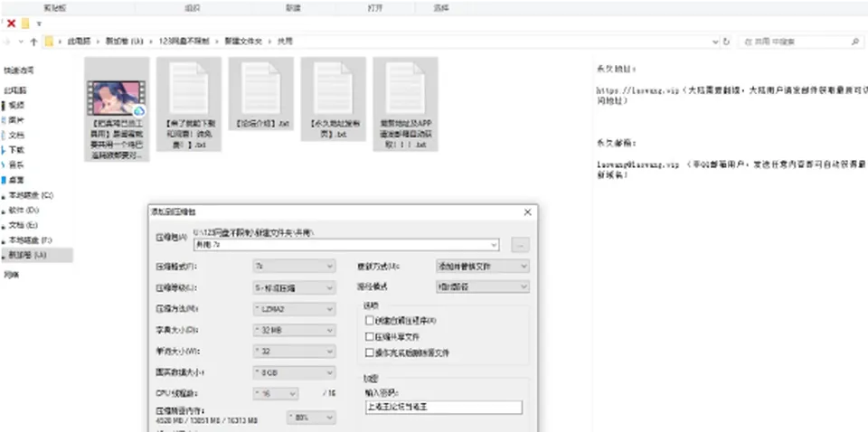
Task: Open the 固实数据大小 dropdown showing 8 GB
Action: (x=295, y=373)
